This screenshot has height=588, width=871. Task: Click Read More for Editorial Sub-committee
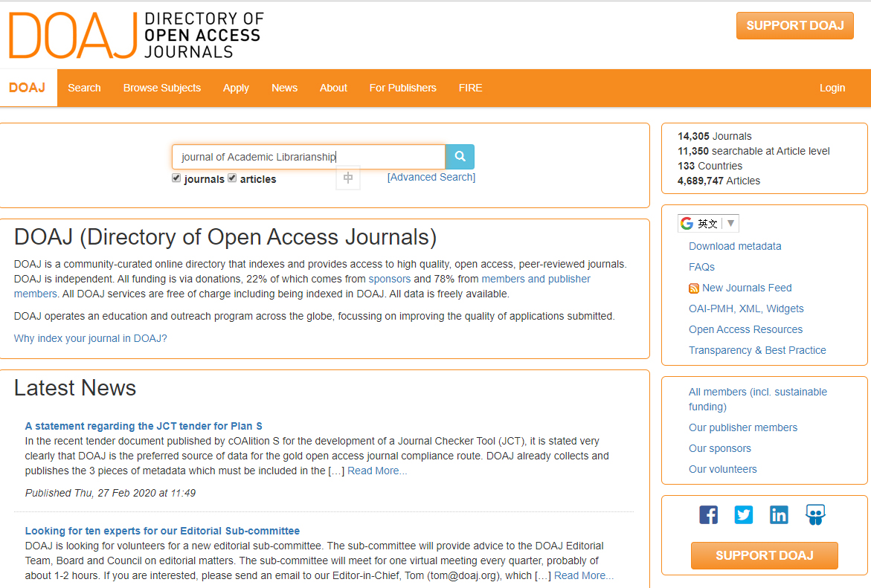pos(584,576)
